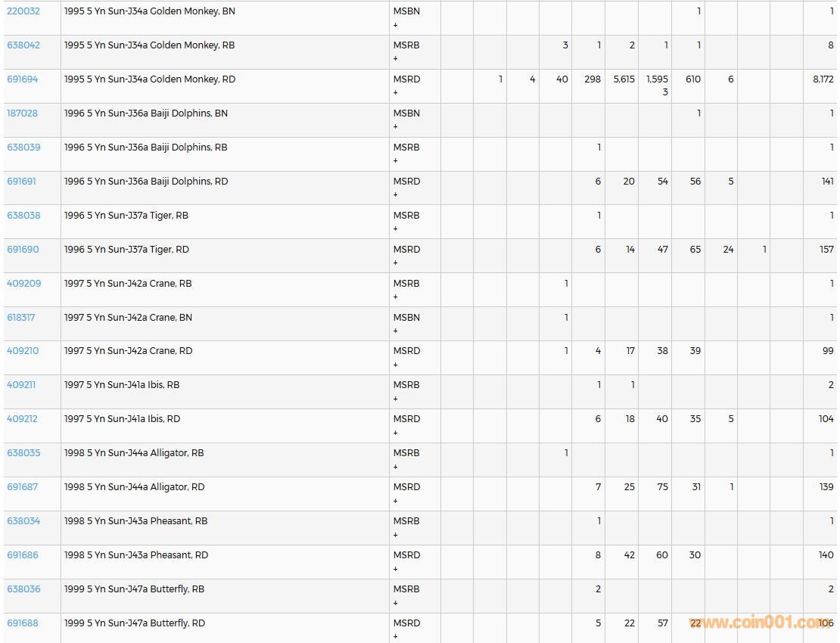This screenshot has height=643, width=840.
Task: Open coin ID link 187028
Action: (23, 113)
